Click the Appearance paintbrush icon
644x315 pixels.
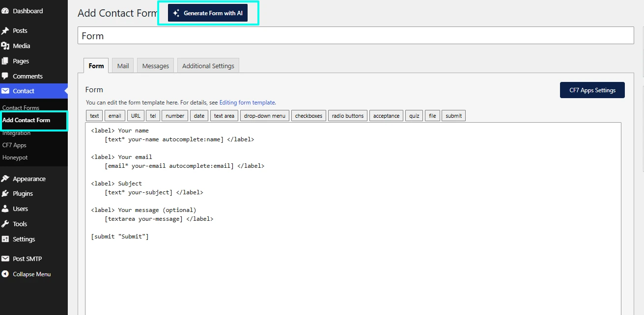tap(5, 179)
